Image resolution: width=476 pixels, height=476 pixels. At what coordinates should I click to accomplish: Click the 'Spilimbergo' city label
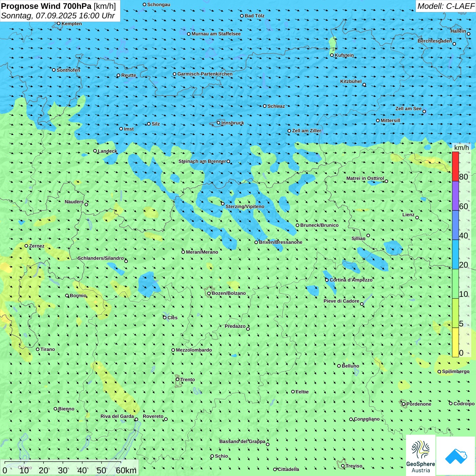(456, 371)
